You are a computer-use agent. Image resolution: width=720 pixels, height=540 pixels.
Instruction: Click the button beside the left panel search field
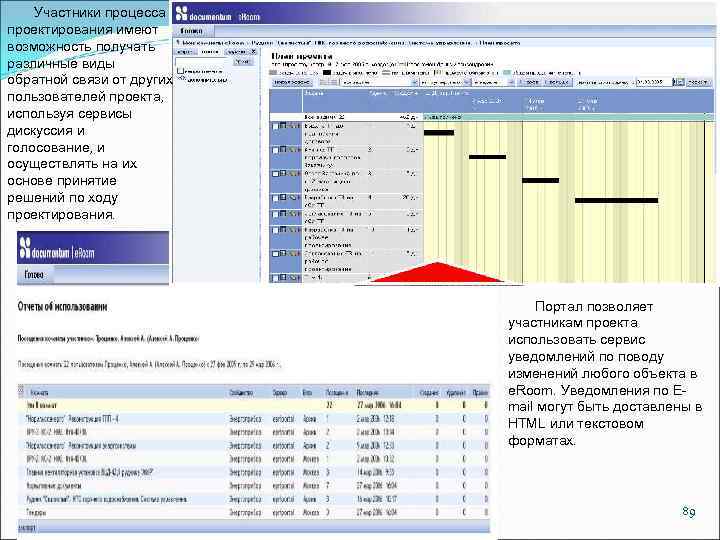coord(243,62)
